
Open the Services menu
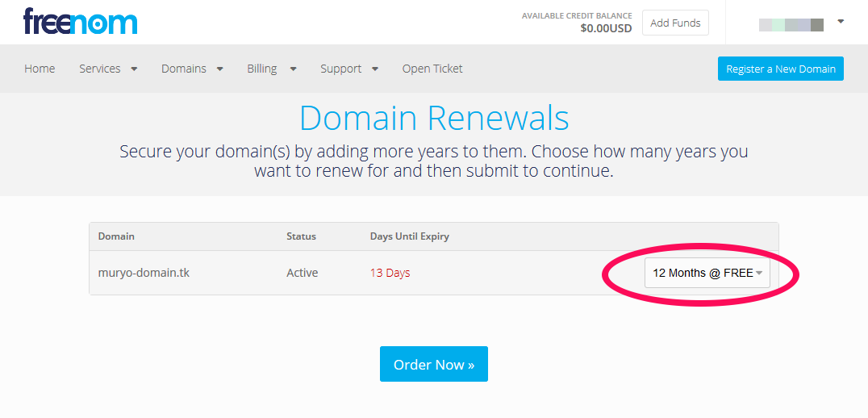click(108, 69)
